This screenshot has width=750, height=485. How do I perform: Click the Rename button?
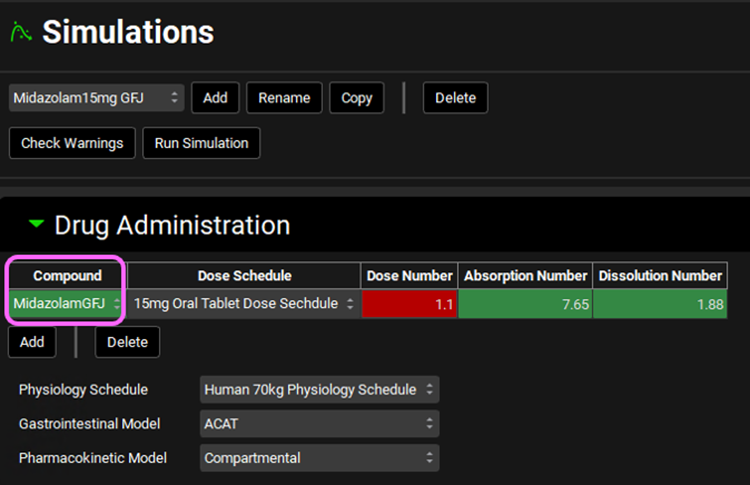tap(284, 98)
